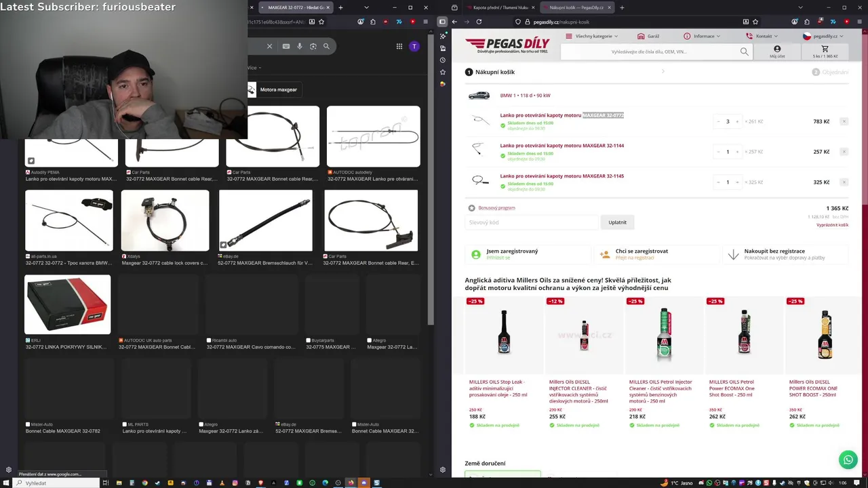Open the Google on-screen keyboard input
This screenshot has height=488, width=868.
(x=286, y=46)
